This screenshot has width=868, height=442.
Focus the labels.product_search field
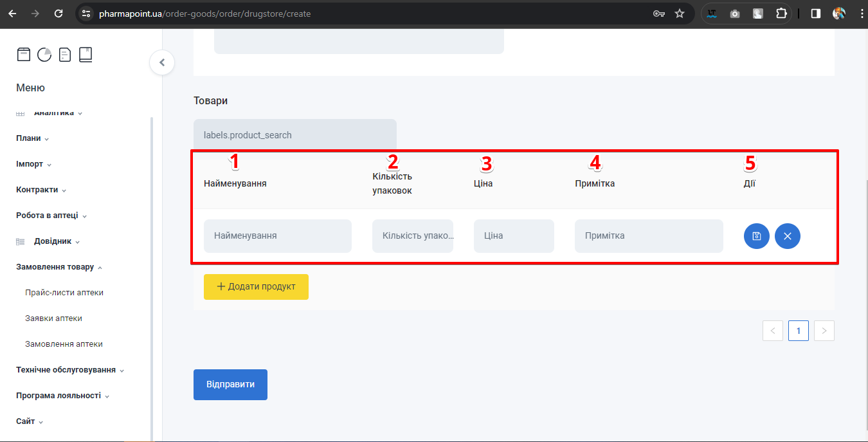(x=294, y=135)
